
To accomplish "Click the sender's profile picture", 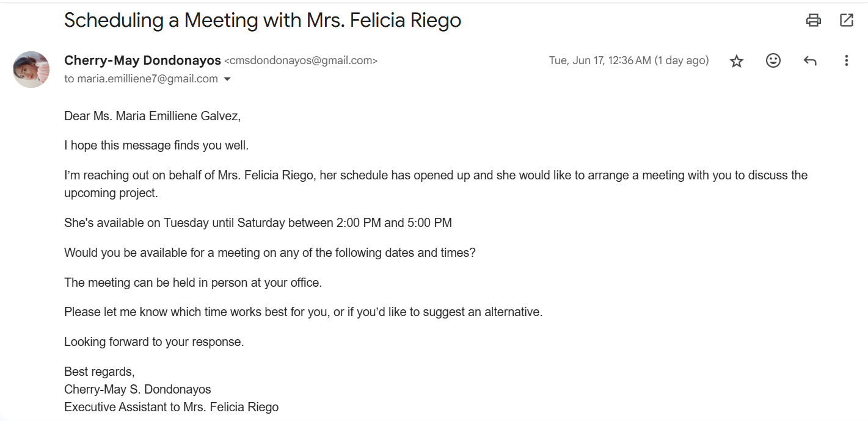I will 31,70.
